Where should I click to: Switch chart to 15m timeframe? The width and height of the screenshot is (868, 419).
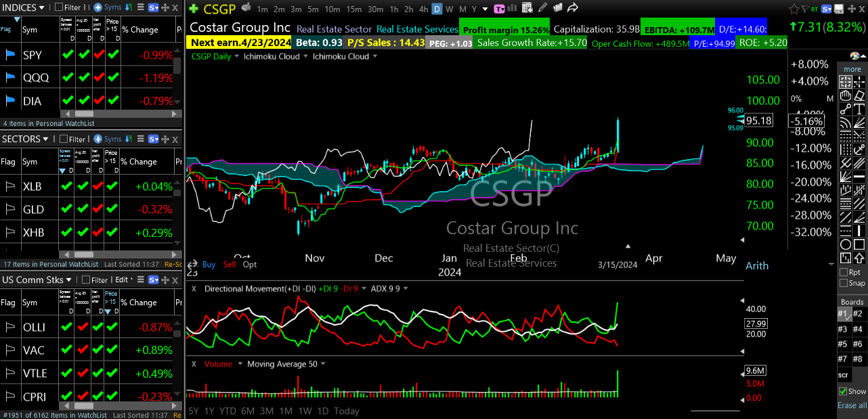click(354, 9)
